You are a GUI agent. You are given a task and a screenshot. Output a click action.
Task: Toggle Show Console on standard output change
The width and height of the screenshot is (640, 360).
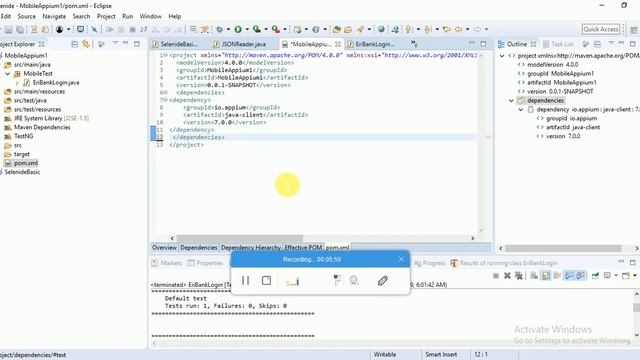pyautogui.click(x=569, y=276)
